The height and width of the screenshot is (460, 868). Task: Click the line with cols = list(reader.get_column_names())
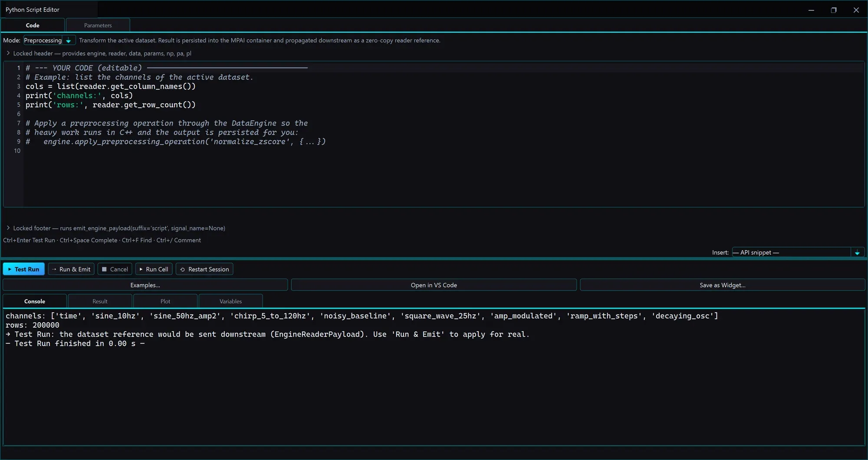click(x=111, y=86)
